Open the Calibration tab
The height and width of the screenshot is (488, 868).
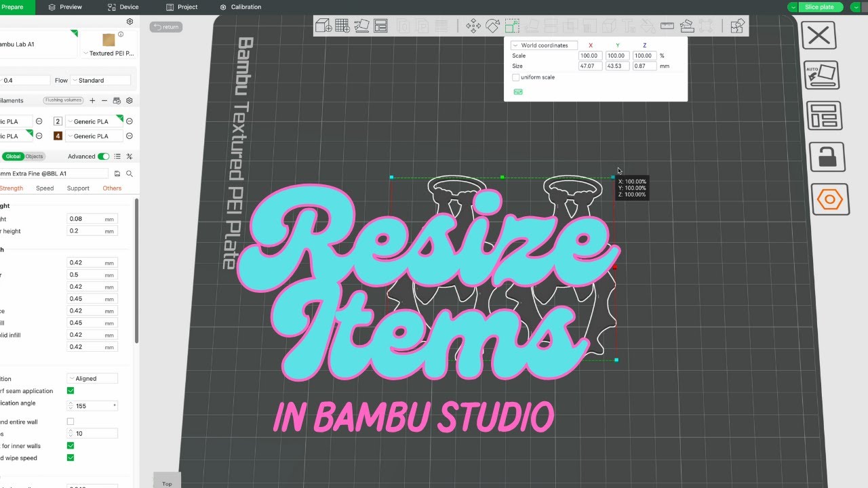(x=241, y=7)
